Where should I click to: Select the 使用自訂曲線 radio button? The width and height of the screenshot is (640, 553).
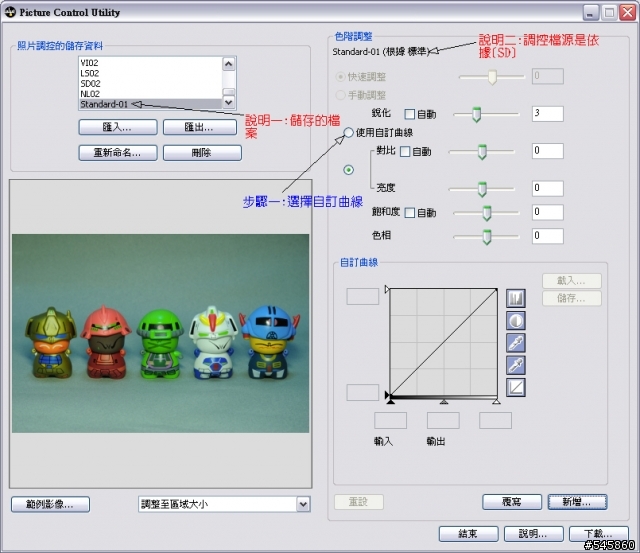[x=348, y=132]
